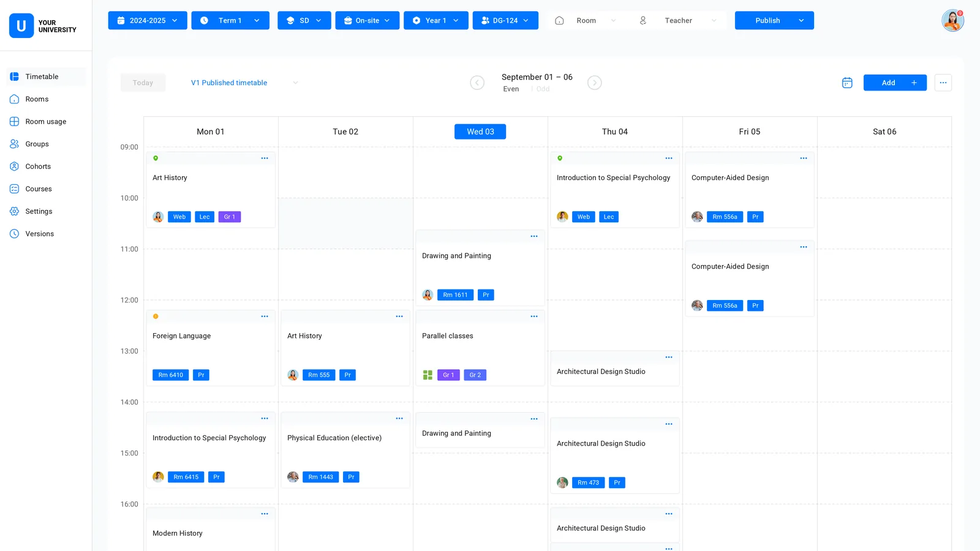Open options of Architectural Design Studio Rm 473 card
980x551 pixels.
669,424
